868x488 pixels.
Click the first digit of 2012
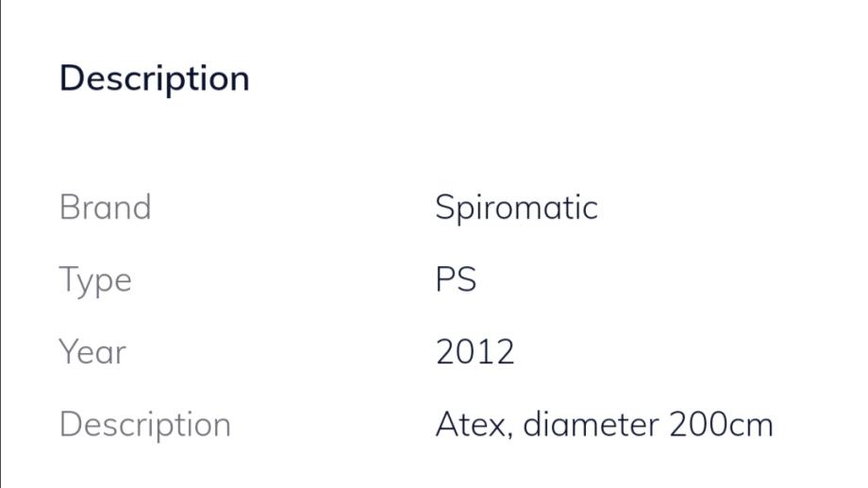[445, 352]
